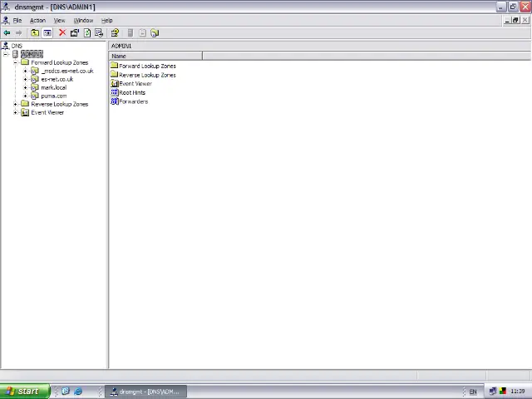This screenshot has height=399, width=532.
Task: Select Reverse Lookup Zones in the left tree
Action: pyautogui.click(x=60, y=104)
